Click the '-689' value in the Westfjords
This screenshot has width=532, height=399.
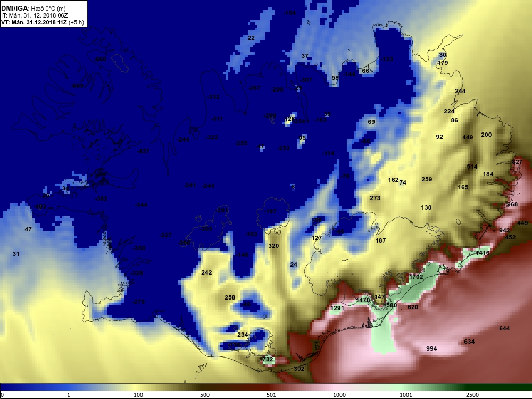(x=77, y=86)
